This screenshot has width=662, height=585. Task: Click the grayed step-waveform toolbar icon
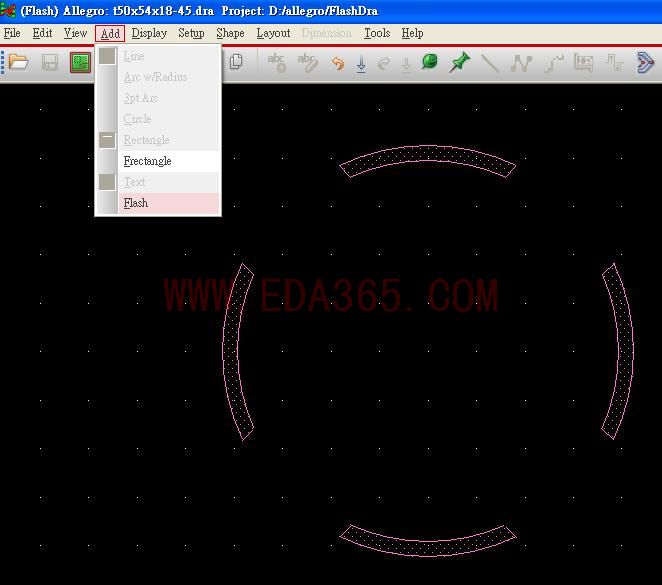point(614,63)
